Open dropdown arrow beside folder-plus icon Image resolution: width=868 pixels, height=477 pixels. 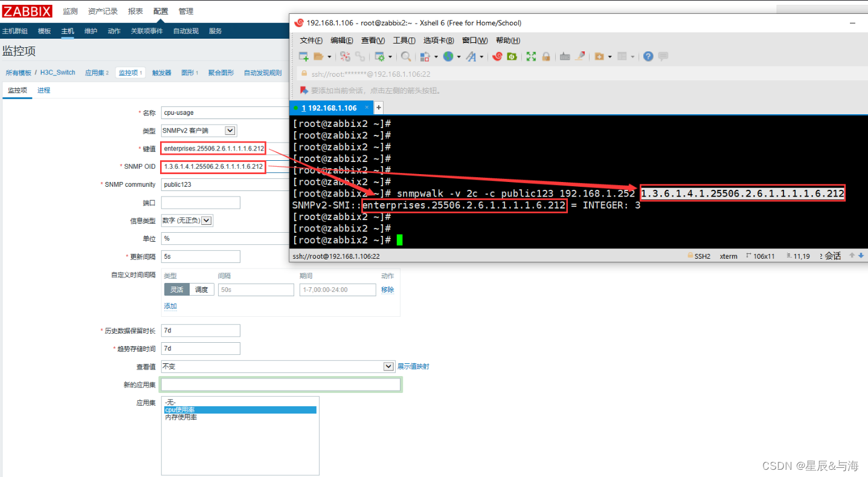pyautogui.click(x=610, y=57)
